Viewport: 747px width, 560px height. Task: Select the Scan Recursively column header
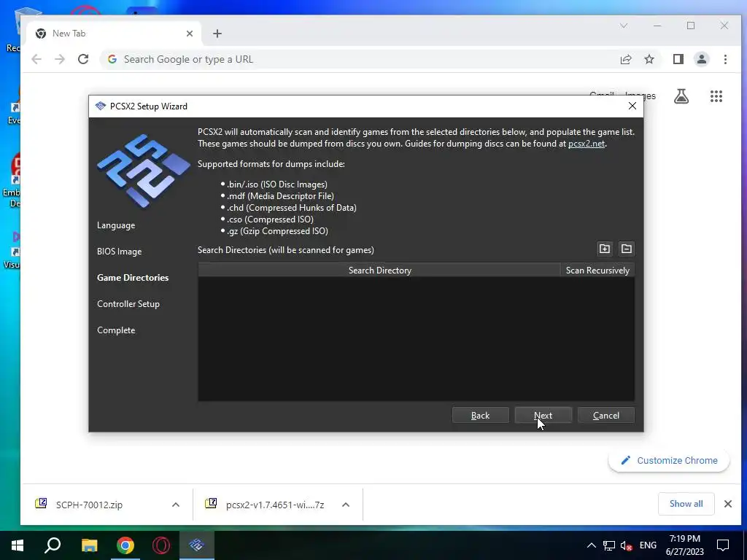pos(597,270)
